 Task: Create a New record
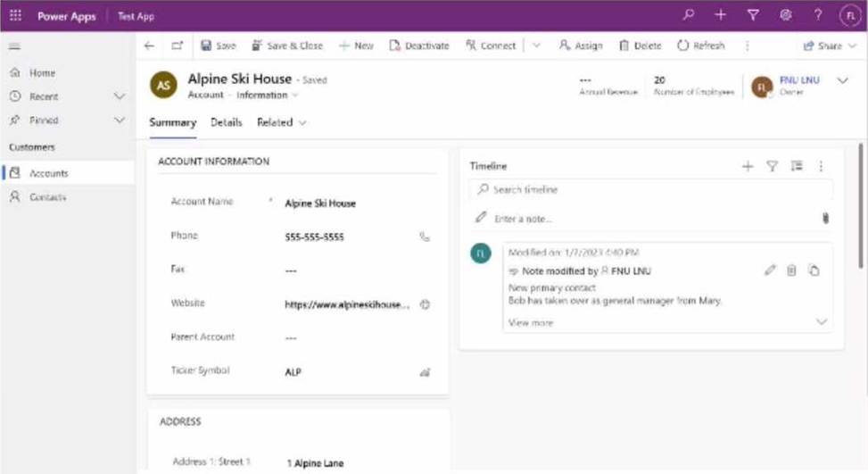[x=356, y=46]
